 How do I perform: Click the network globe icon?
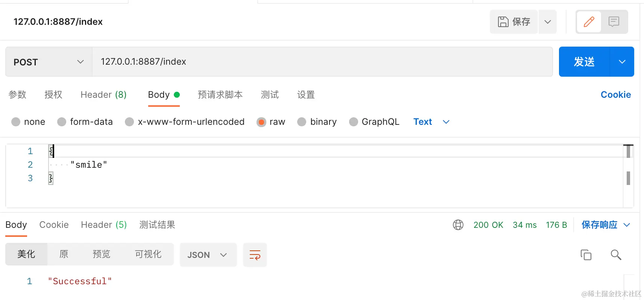coord(458,225)
